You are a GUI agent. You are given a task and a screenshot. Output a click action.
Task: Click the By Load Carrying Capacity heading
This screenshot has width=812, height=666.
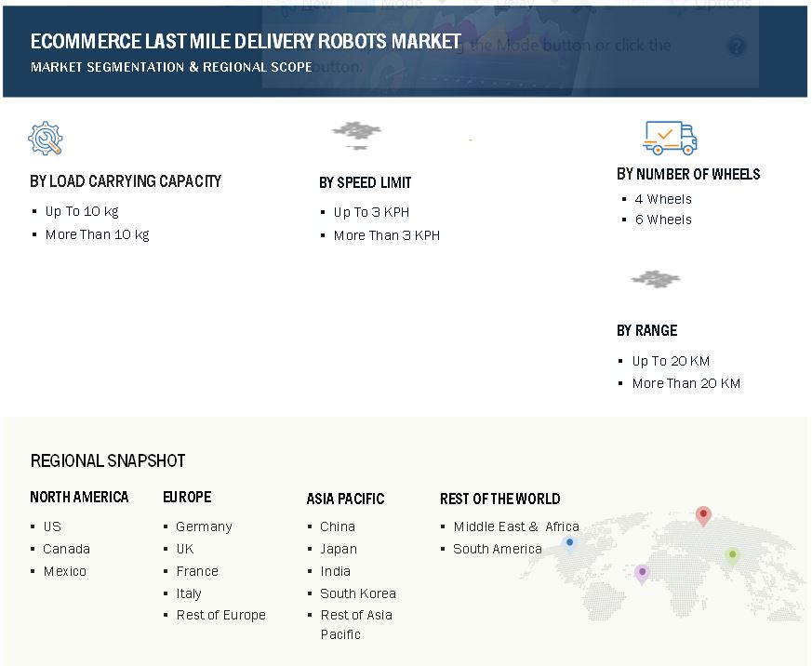(x=126, y=181)
